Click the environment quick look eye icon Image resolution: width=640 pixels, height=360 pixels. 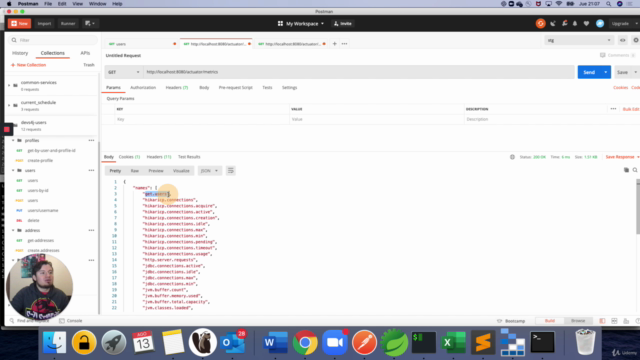coord(622,40)
